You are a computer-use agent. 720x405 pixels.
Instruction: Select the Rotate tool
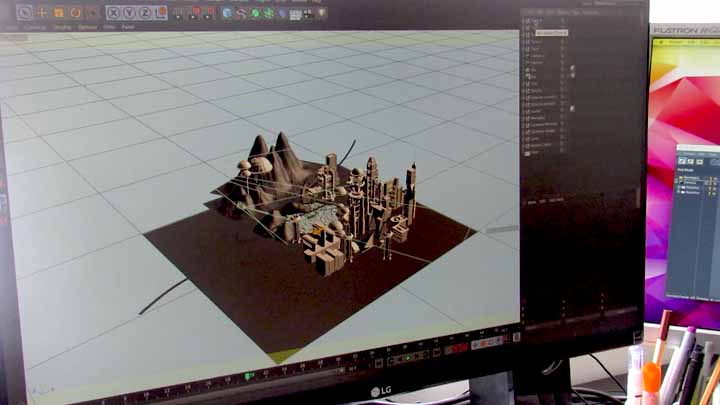pos(75,13)
